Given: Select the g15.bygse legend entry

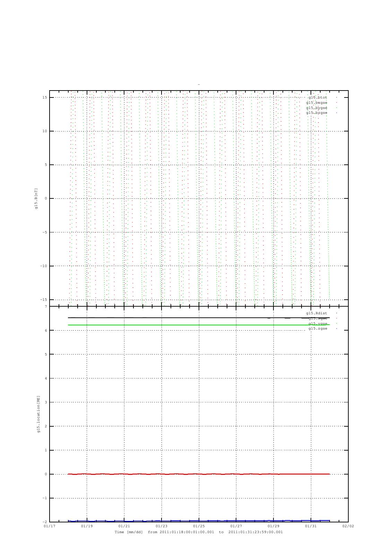Looking at the screenshot, I should [316, 108].
